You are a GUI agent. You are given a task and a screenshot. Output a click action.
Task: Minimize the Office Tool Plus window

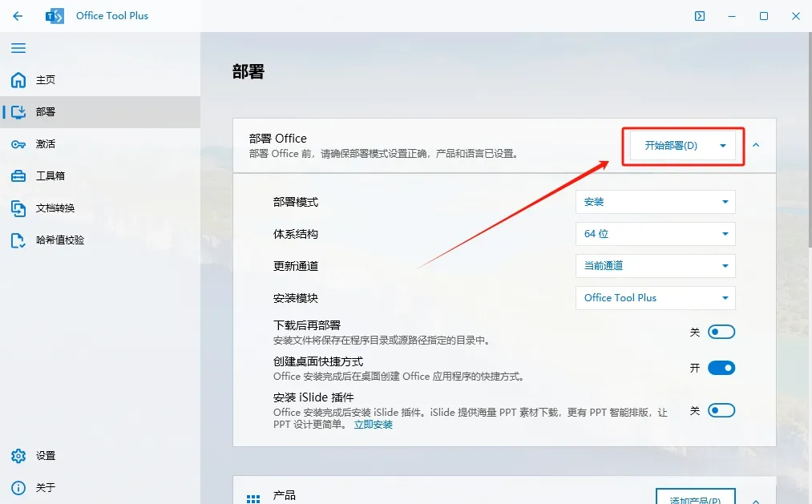pyautogui.click(x=732, y=16)
